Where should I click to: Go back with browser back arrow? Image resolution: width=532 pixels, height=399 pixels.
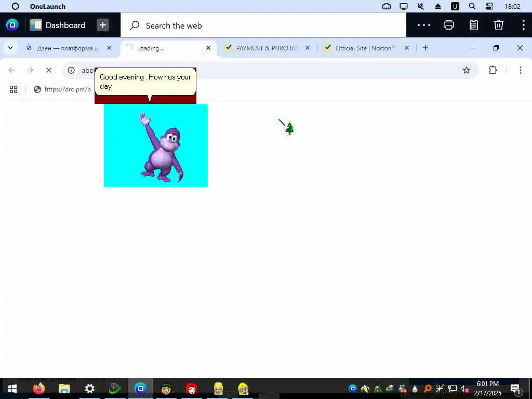tap(11, 70)
